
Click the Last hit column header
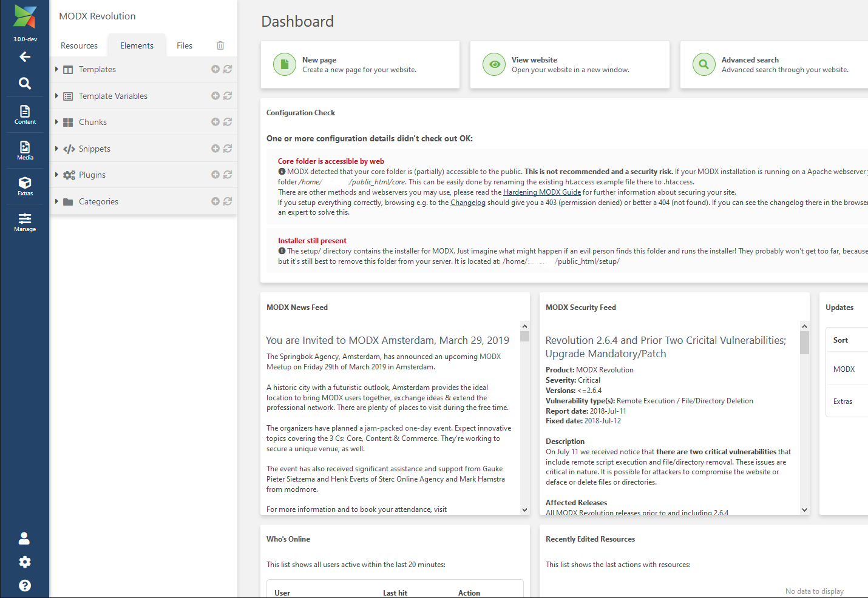[395, 593]
